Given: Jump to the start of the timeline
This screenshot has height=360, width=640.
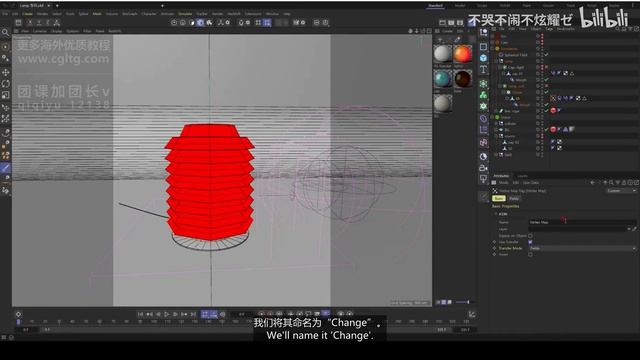Looking at the screenshot, I should pos(140,314).
